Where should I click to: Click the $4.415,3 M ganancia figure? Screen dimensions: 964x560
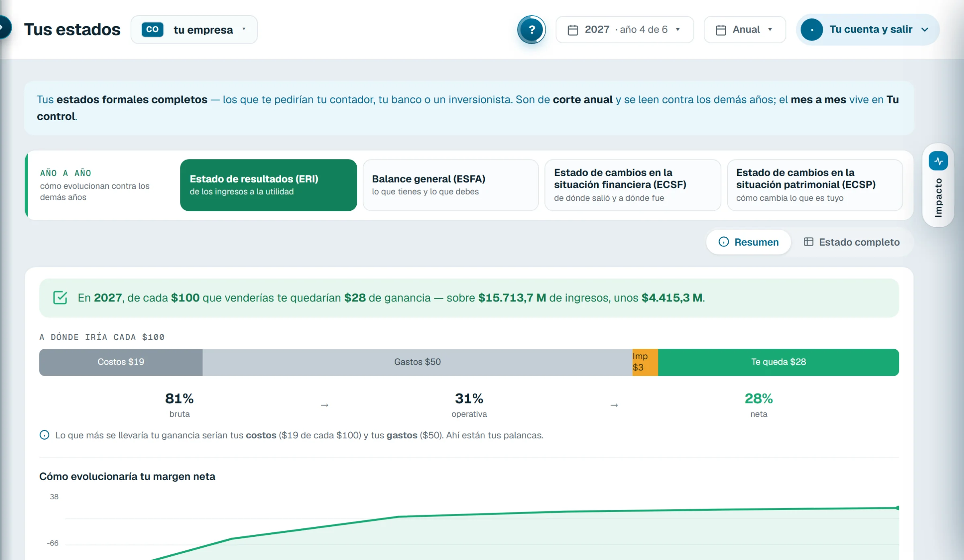[672, 298]
